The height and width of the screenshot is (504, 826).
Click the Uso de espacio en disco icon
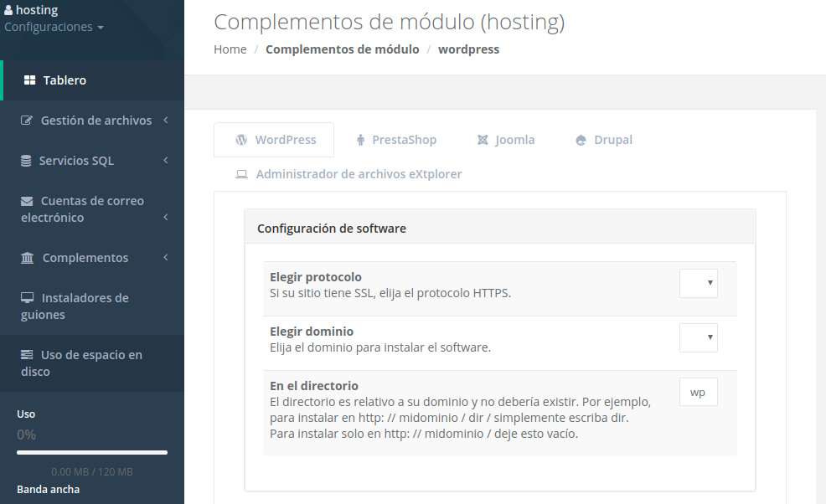click(26, 355)
